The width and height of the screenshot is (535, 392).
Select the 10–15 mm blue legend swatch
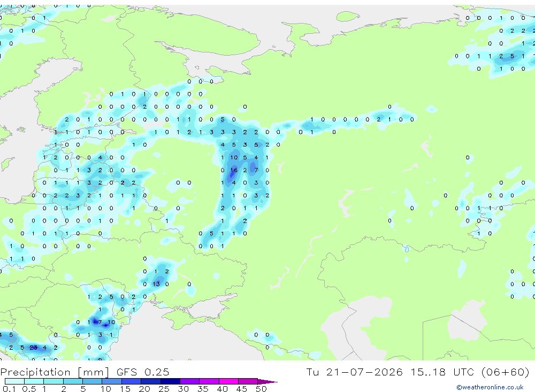pos(112,381)
